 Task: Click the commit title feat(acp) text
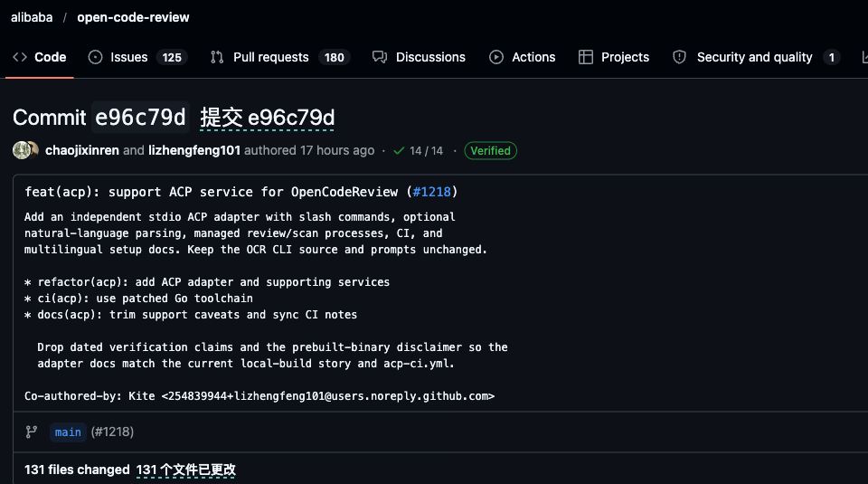(241, 192)
